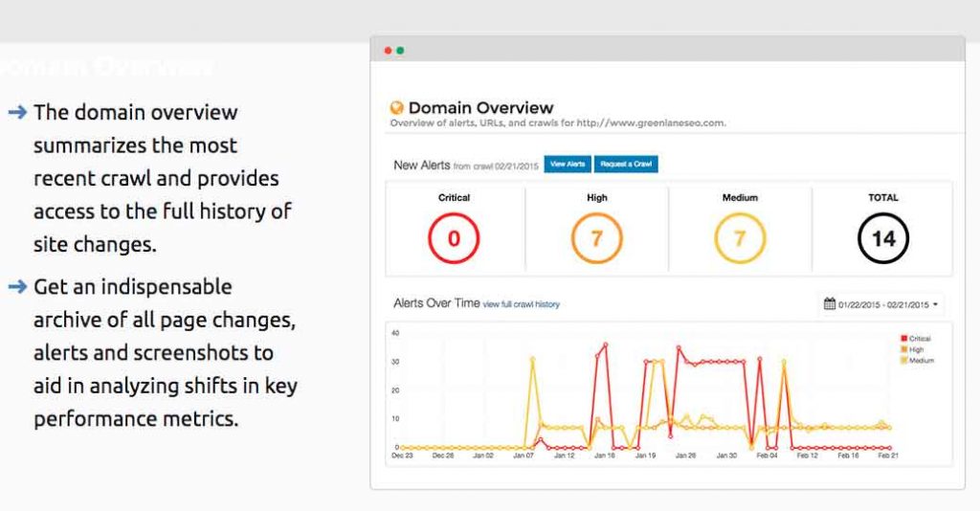Click the Feb 21 label on chart axis
This screenshot has width=980, height=511.
(x=888, y=456)
